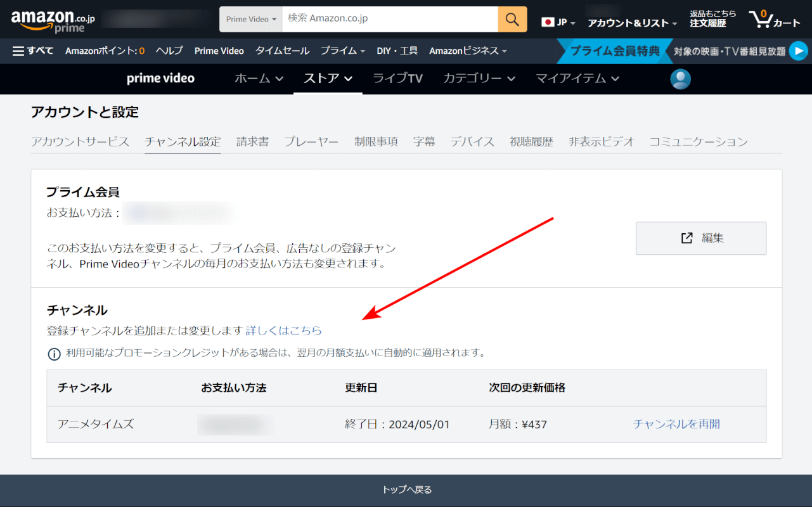Screen dimensions: 812x507
Task: Open the 制限事項 tab
Action: point(376,141)
